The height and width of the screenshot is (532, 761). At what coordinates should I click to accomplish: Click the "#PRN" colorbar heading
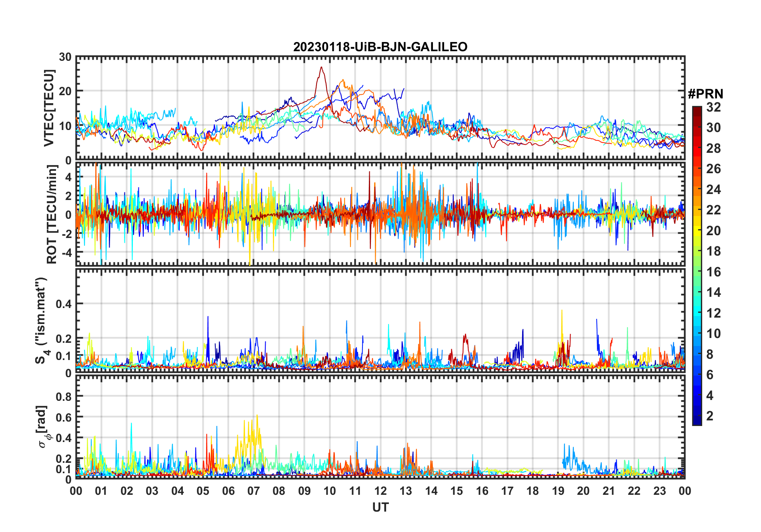tap(706, 94)
